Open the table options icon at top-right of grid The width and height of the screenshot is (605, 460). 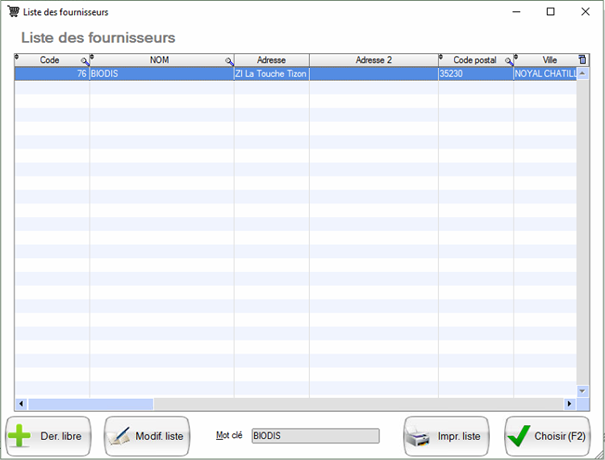[x=583, y=60]
